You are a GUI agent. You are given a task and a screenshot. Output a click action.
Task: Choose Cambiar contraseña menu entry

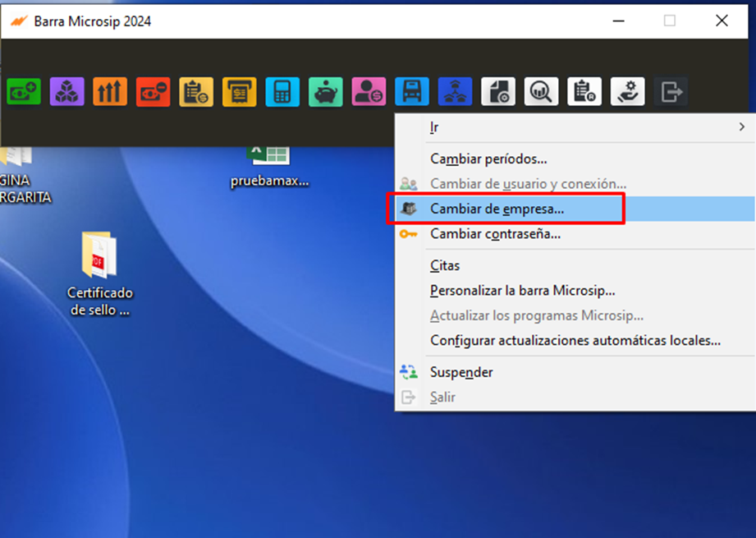pyautogui.click(x=575, y=234)
